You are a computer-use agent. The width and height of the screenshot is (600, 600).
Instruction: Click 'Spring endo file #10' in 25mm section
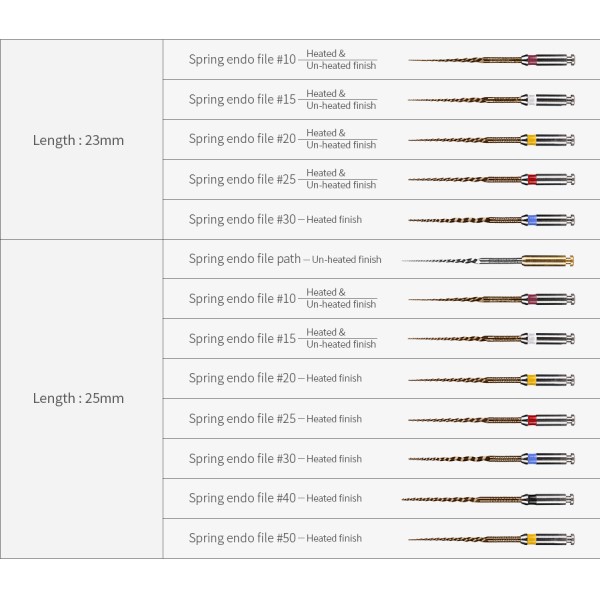click(242, 298)
